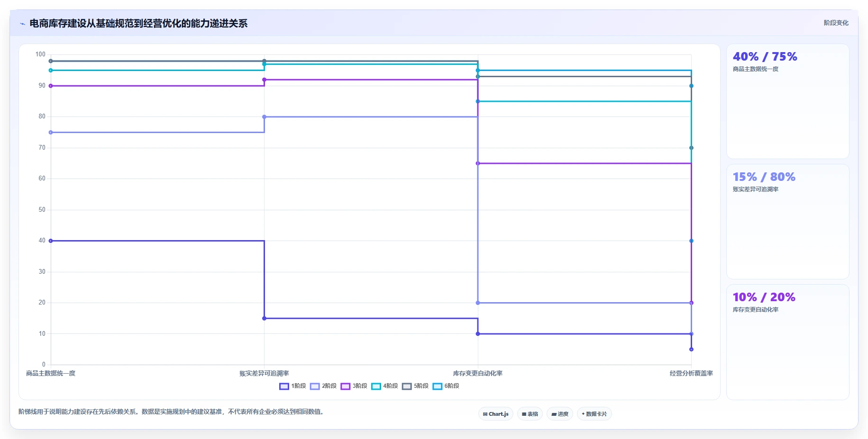Click the 2阶段 point at value 80
The height and width of the screenshot is (439, 868).
264,117
